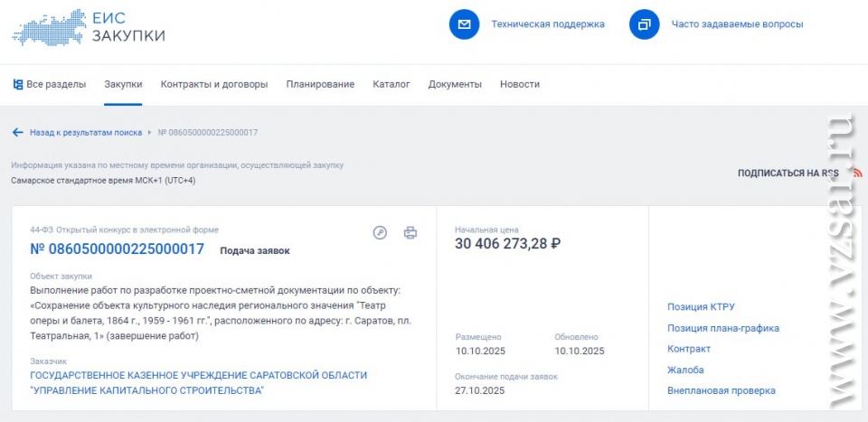868x422 pixels.
Task: Click the Все разделы grid icon
Action: click(17, 84)
